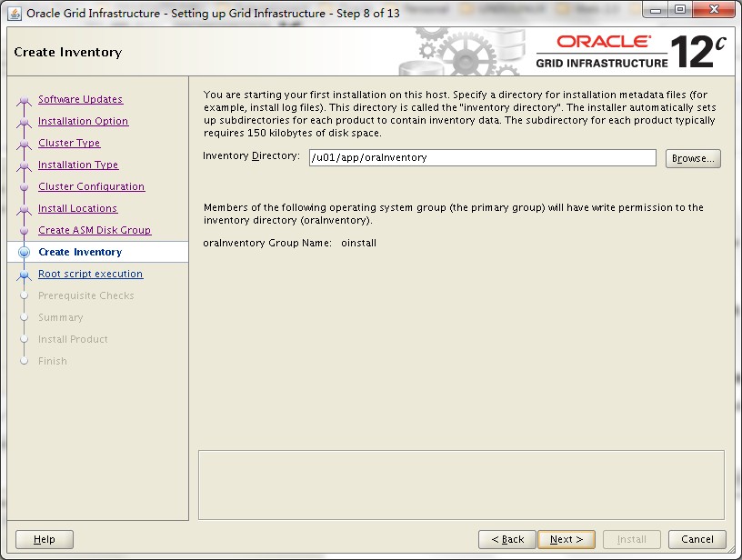Minimize the installer window

tap(656, 10)
